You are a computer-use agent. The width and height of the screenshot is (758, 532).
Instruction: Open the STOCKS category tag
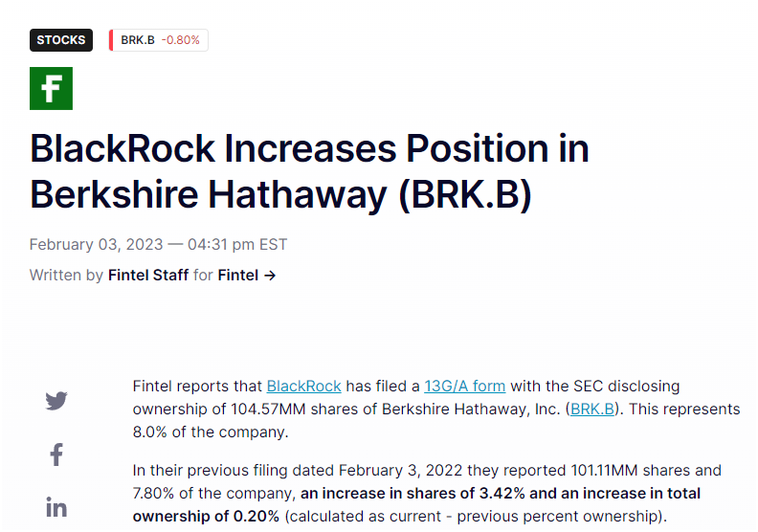(61, 40)
